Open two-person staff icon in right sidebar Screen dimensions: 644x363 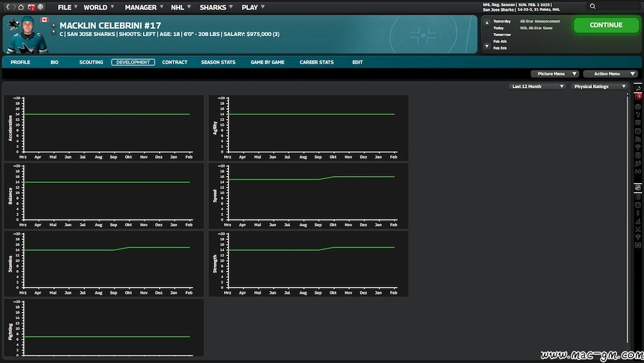coord(638,139)
